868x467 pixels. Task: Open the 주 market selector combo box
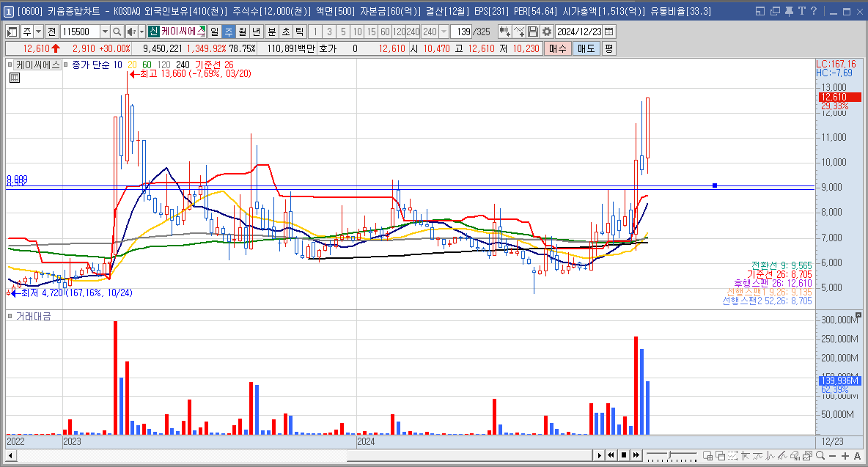32,32
